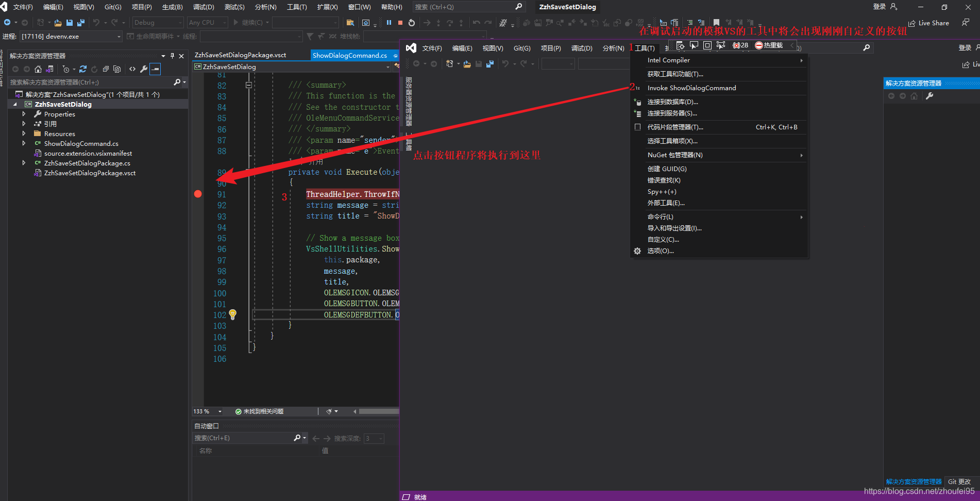Click the Open File icon in inner VS toolbar
The height and width of the screenshot is (501, 980).
[x=467, y=64]
